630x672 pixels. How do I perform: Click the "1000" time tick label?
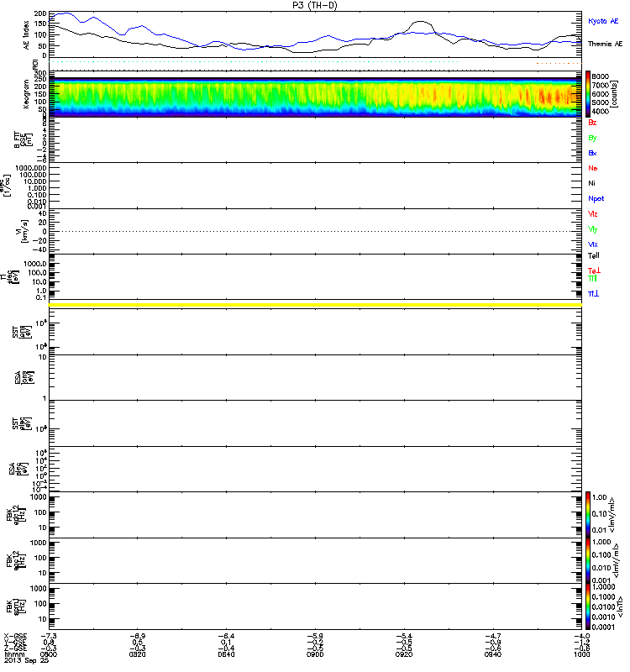[581, 654]
